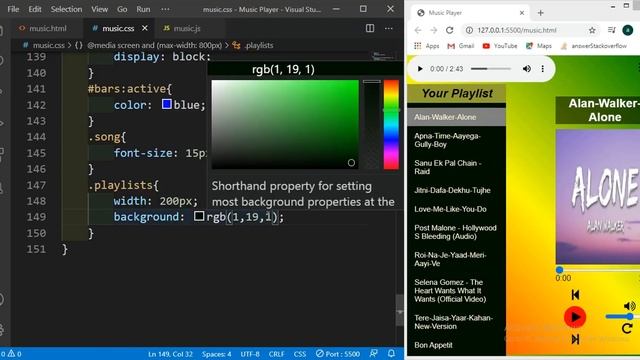Viewport: 640px width, 360px height.
Task: Bookmark this page with star icon
Action: (x=592, y=30)
